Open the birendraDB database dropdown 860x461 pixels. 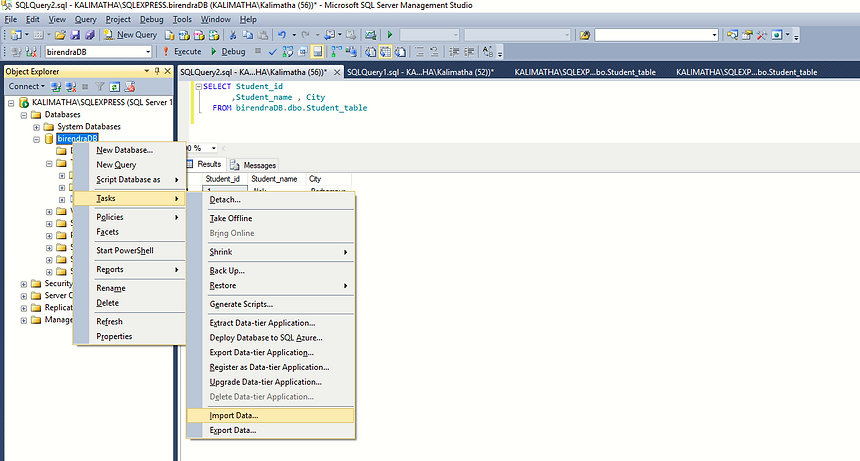[x=148, y=52]
